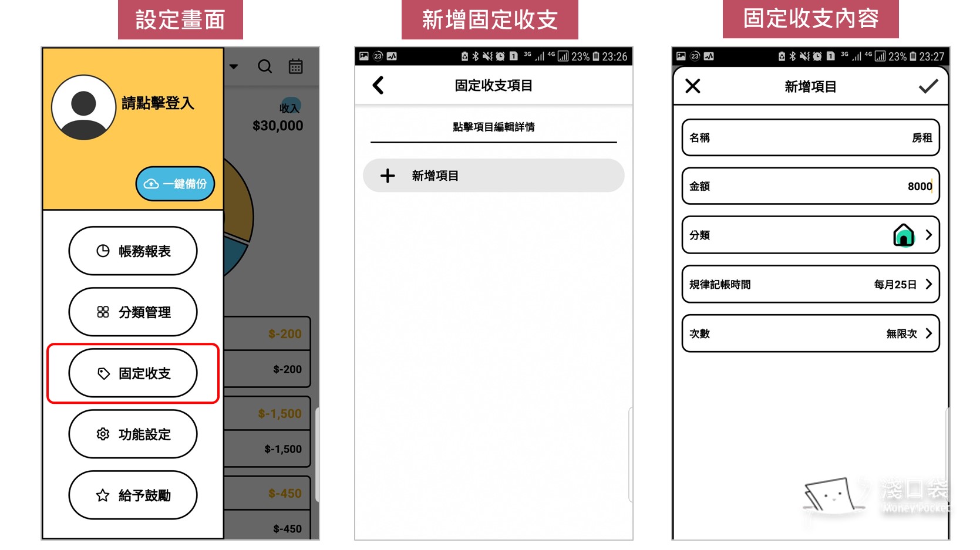Image resolution: width=980 pixels, height=550 pixels.
Task: Confirm new item with checkmark icon
Action: tap(928, 87)
